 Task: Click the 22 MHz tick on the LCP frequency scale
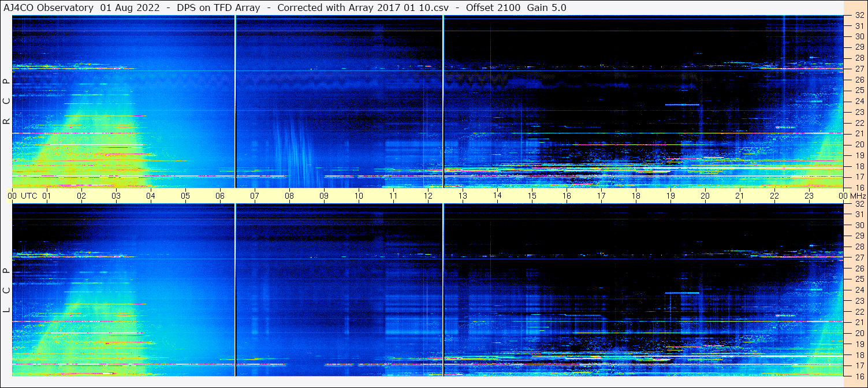(859, 312)
